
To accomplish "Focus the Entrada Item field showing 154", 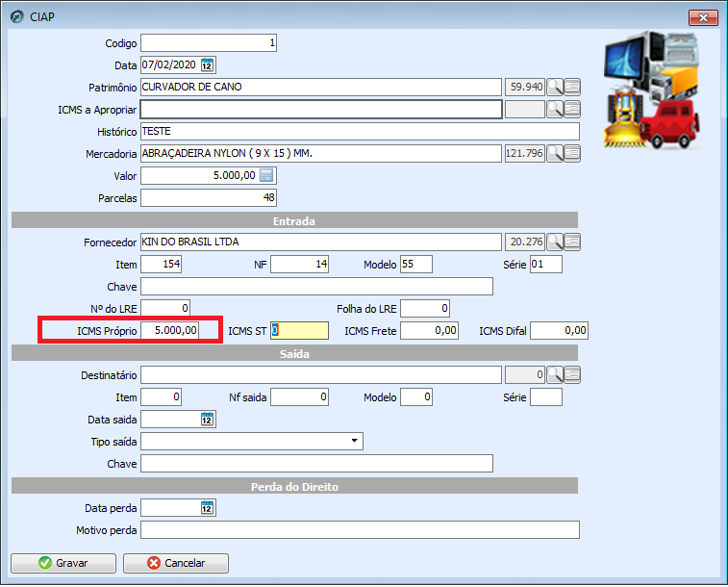I will click(x=162, y=265).
